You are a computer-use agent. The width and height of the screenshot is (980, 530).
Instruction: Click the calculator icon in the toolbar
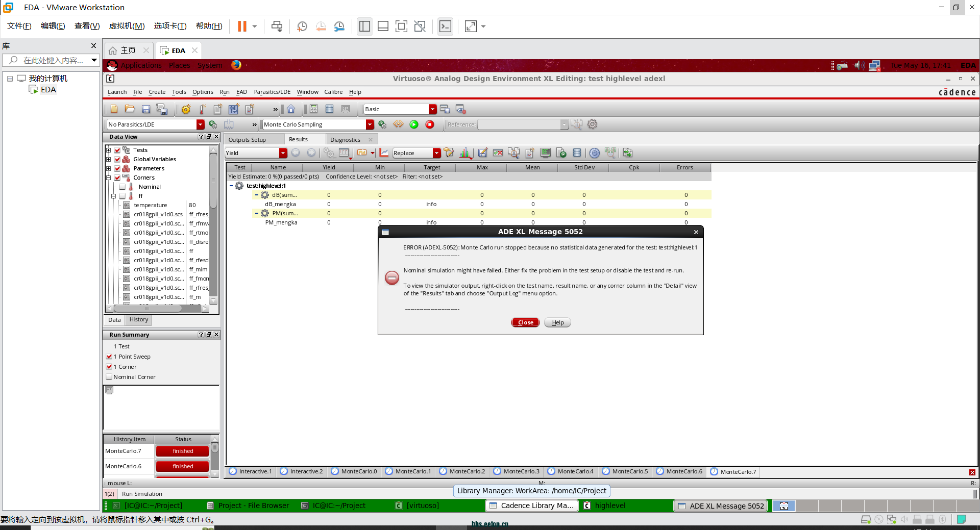(x=314, y=109)
